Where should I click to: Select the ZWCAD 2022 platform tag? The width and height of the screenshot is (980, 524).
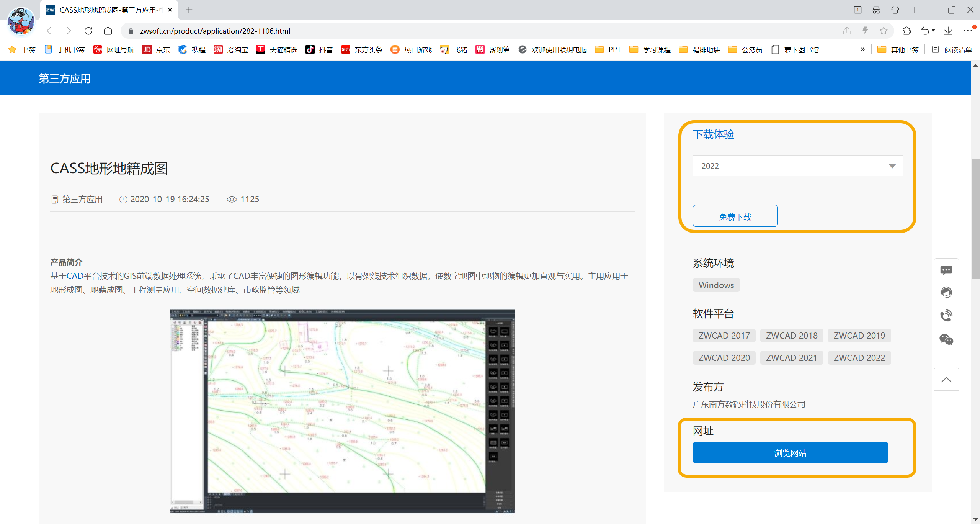[x=859, y=358]
